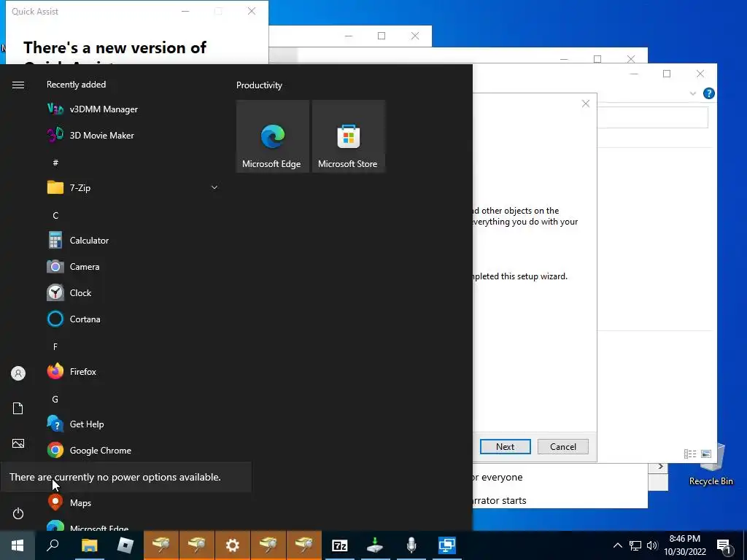Screen dimensions: 747x560
Task: Click the Windows Start button
Action: (18, 545)
